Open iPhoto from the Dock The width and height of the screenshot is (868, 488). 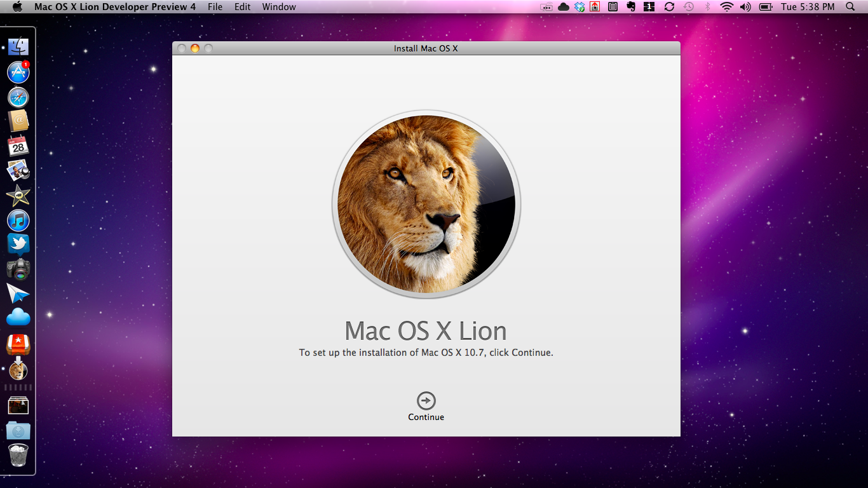tap(18, 170)
